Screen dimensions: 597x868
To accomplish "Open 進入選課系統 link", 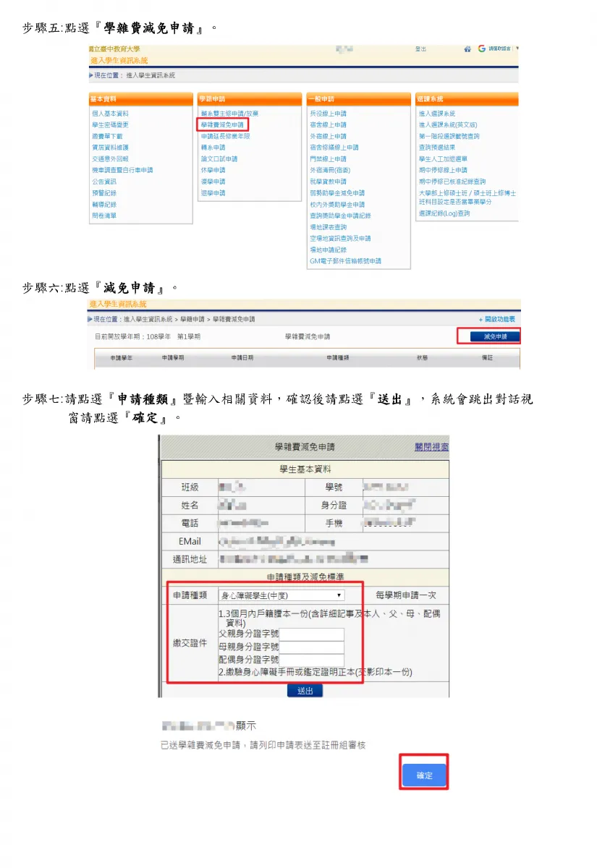I will pyautogui.click(x=437, y=114).
